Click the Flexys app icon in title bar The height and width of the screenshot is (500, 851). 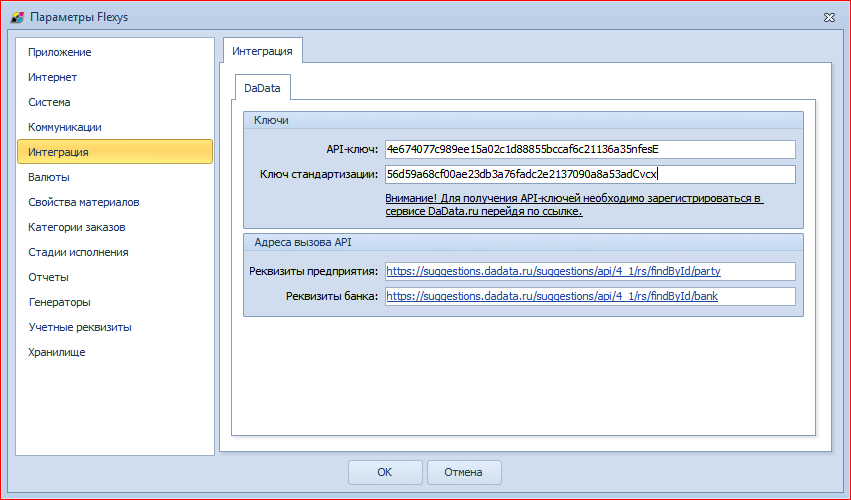point(17,17)
